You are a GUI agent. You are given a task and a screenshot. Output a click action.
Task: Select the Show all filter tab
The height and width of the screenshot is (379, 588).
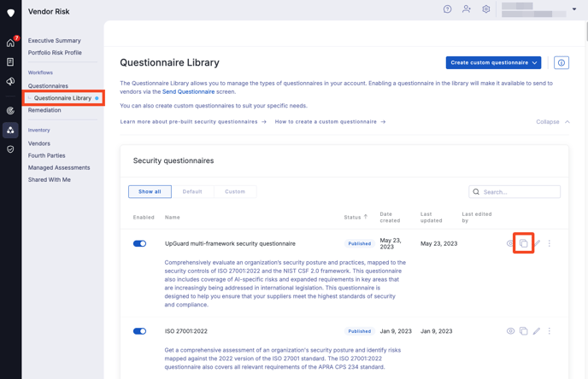pos(150,192)
